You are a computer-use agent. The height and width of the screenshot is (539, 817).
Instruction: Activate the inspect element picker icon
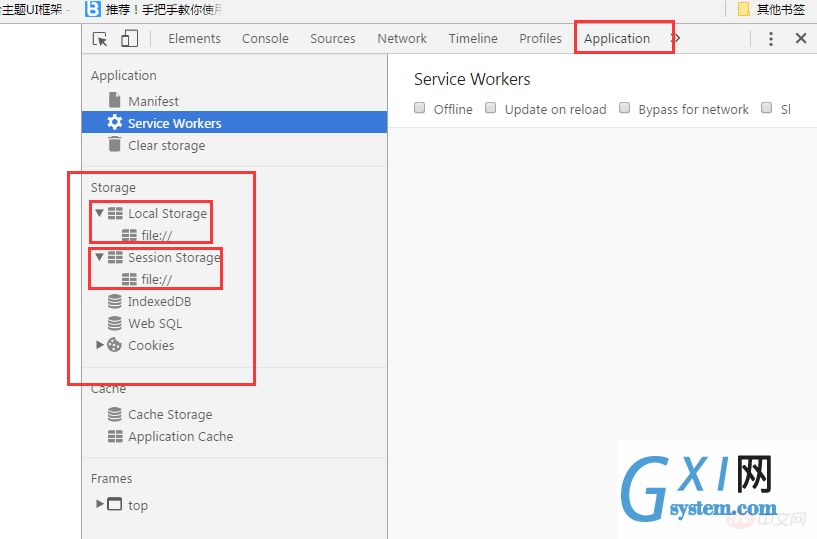[x=100, y=39]
